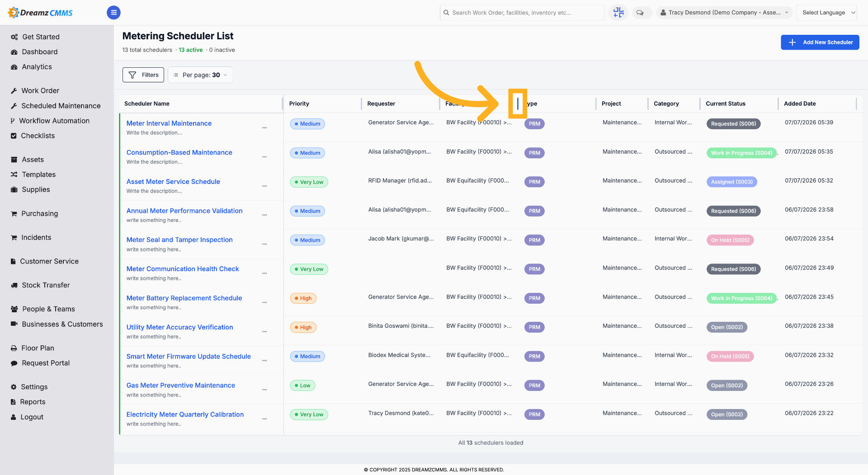Select the Work Order menu item

point(40,91)
